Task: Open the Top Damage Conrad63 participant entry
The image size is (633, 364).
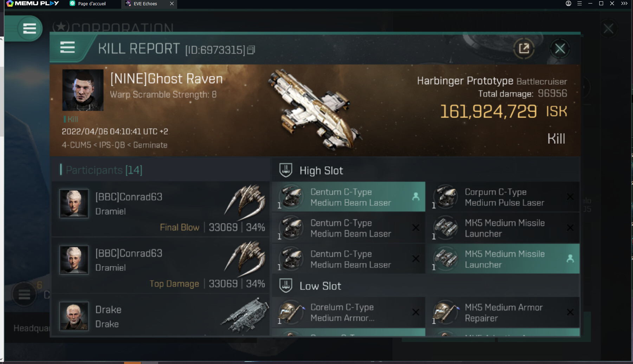Action: (x=161, y=266)
